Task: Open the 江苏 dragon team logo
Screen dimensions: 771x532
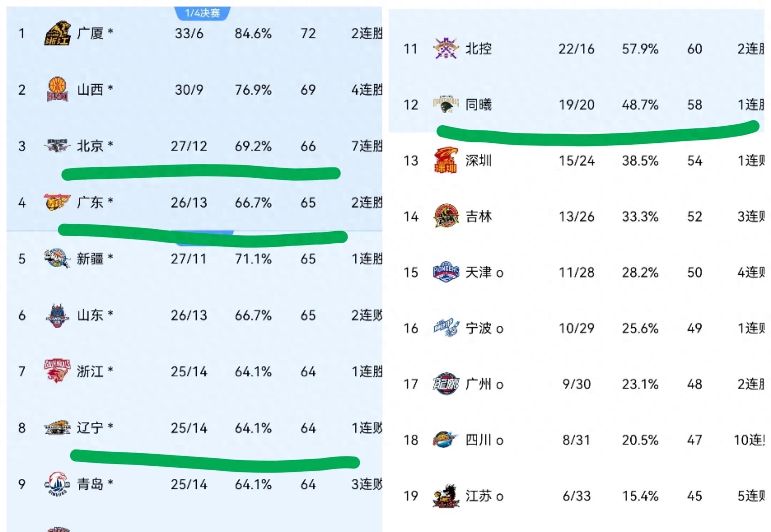Action: [445, 496]
